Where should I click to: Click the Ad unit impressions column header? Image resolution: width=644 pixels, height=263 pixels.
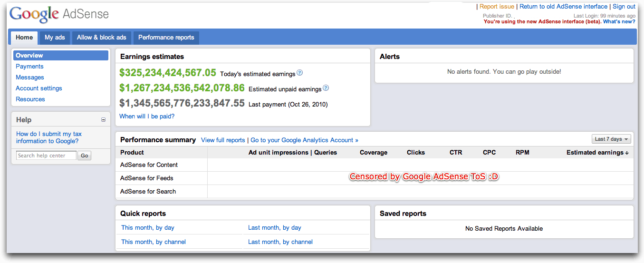(x=279, y=153)
